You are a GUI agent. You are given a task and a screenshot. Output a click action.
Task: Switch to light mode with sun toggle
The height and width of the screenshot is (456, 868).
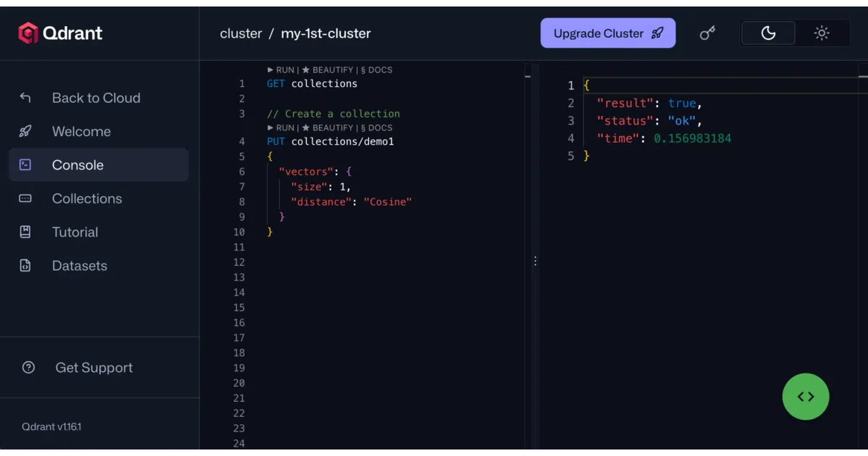click(822, 33)
